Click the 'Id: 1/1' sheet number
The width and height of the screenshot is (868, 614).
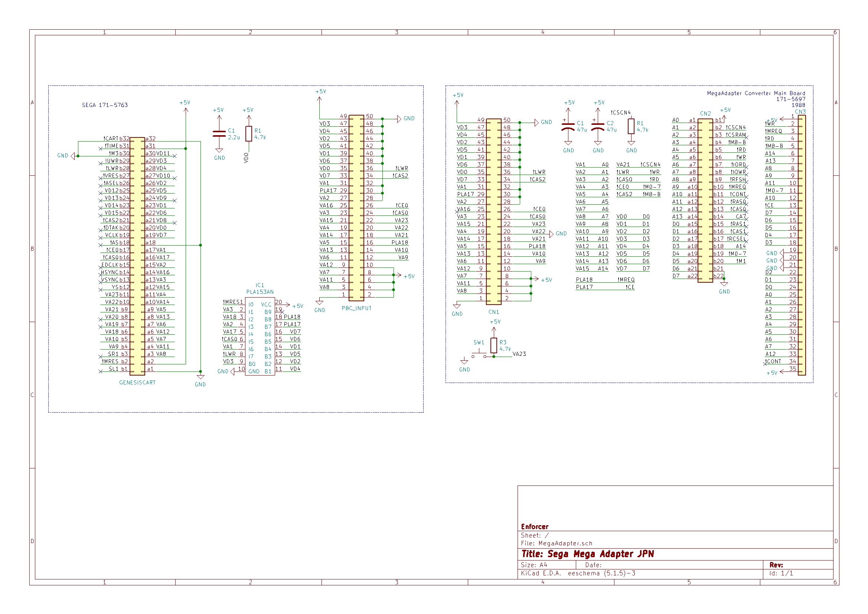(781, 574)
